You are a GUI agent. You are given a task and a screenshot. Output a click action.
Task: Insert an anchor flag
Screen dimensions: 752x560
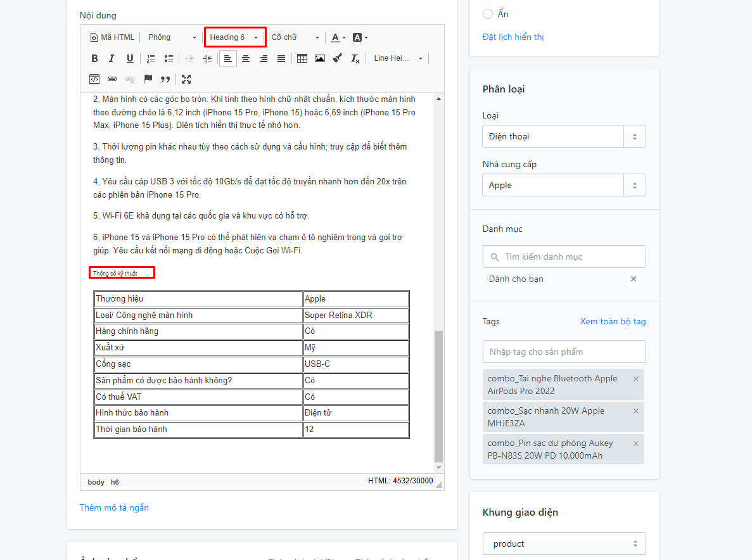coord(148,79)
